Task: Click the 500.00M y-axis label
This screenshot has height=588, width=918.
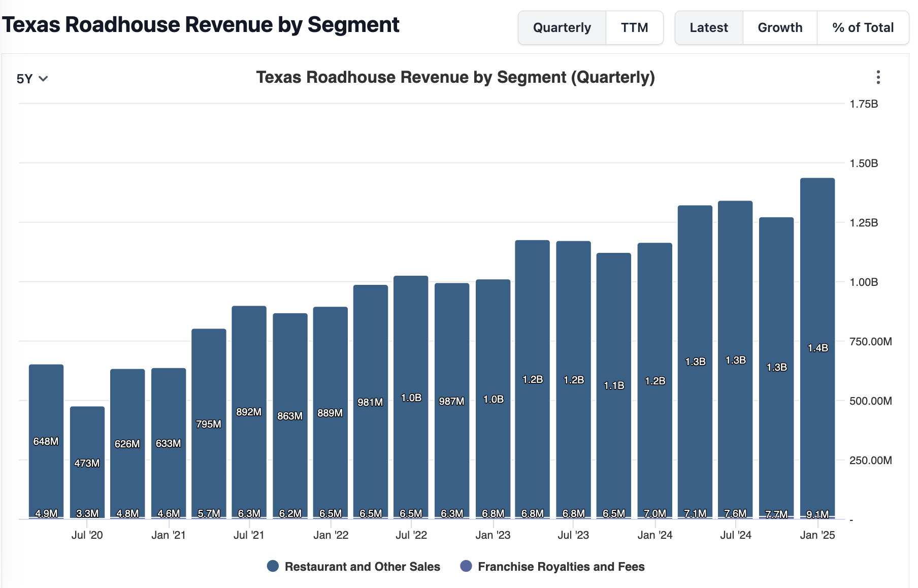Action: [x=871, y=401]
